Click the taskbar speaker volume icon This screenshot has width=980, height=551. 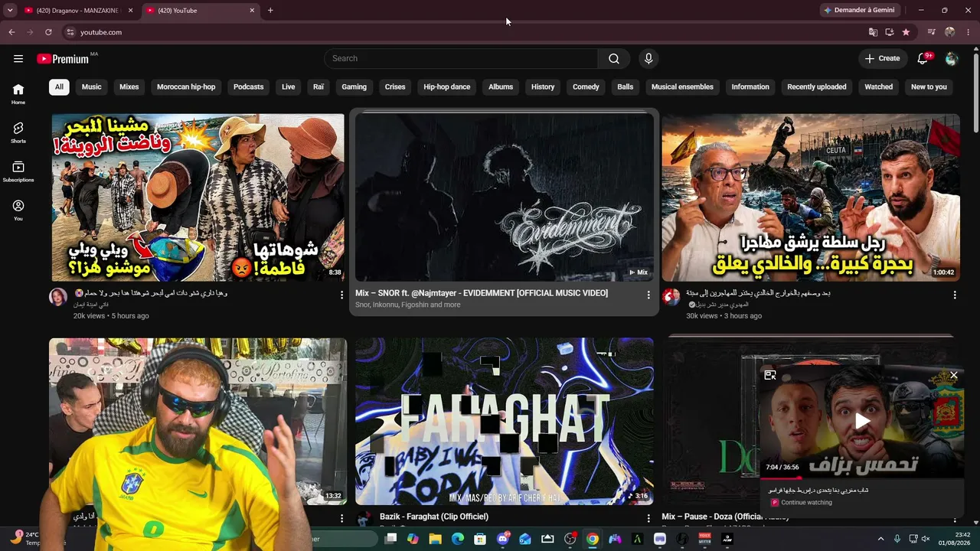[926, 539]
